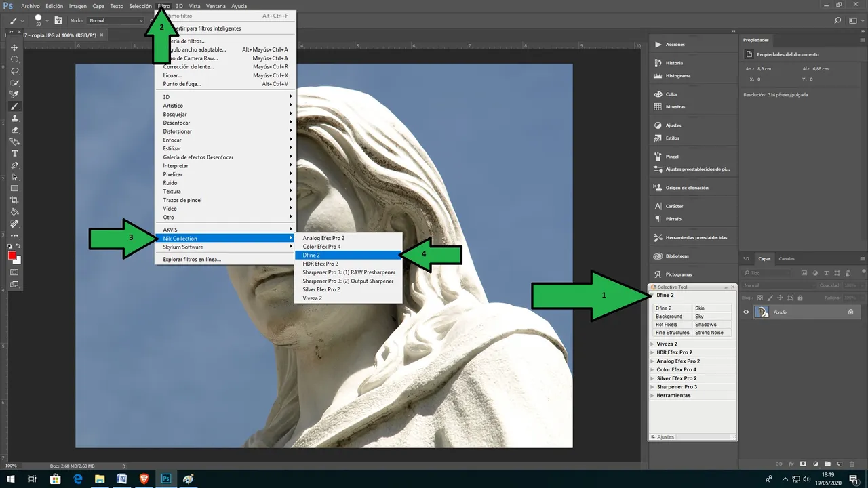Add a layer mask
This screenshot has height=488, width=868.
pyautogui.click(x=803, y=464)
